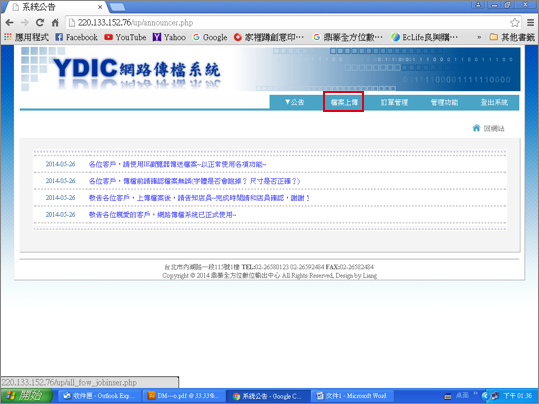The height and width of the screenshot is (404, 539).
Task: Click the browser forward arrow
Action: 24,23
